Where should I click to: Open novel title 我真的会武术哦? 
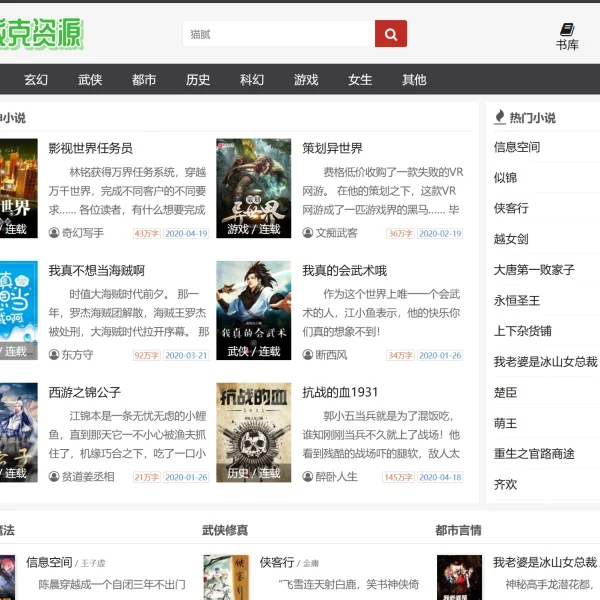[x=344, y=271]
